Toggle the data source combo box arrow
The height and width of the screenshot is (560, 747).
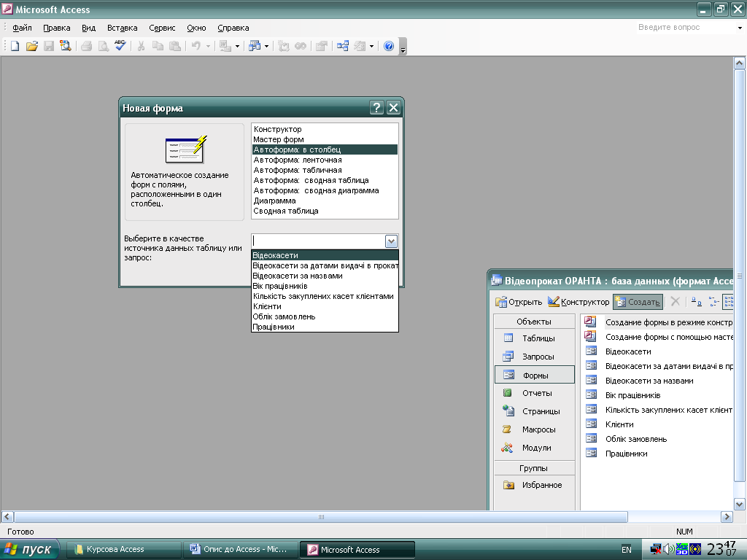[x=391, y=241]
